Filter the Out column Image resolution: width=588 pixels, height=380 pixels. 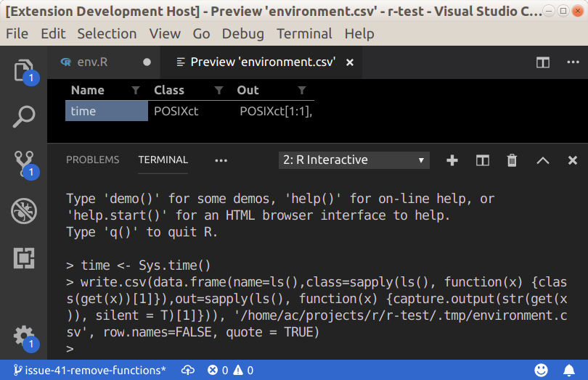tap(302, 90)
